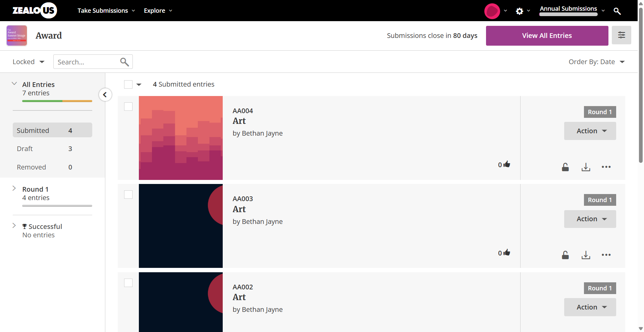This screenshot has height=332, width=644.
Task: Click the View All Entries button
Action: [x=547, y=36]
